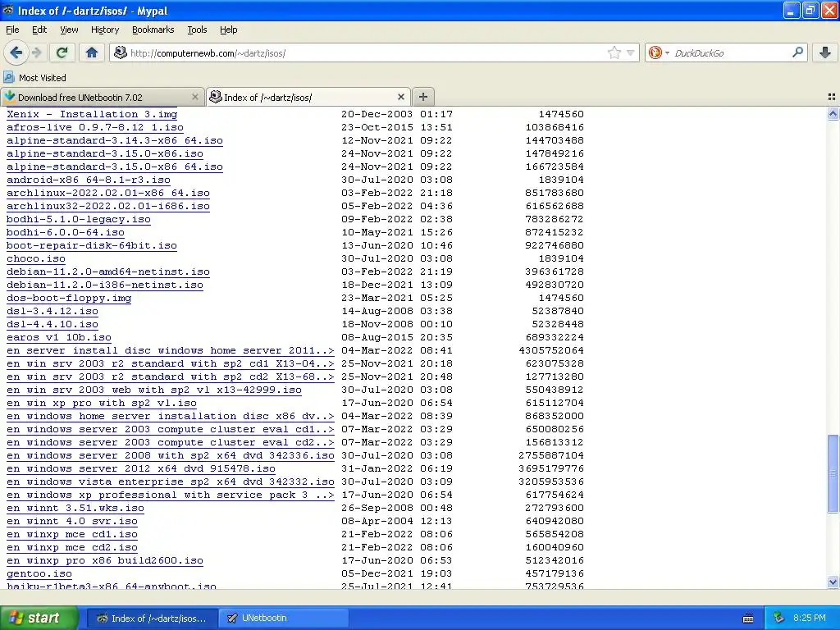This screenshot has height=630, width=840.
Task: Download archlinux32-2022.02.01-i686.iso
Action: coord(108,206)
